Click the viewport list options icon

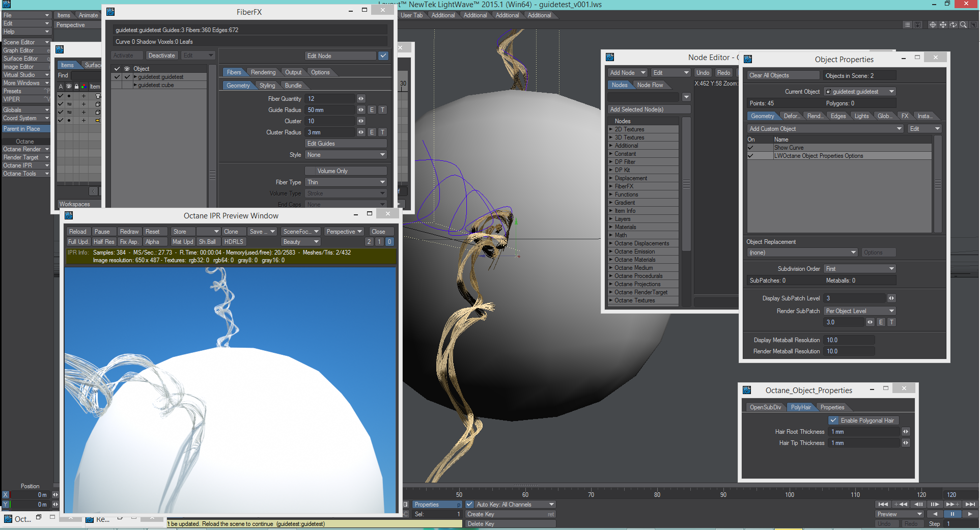(907, 24)
